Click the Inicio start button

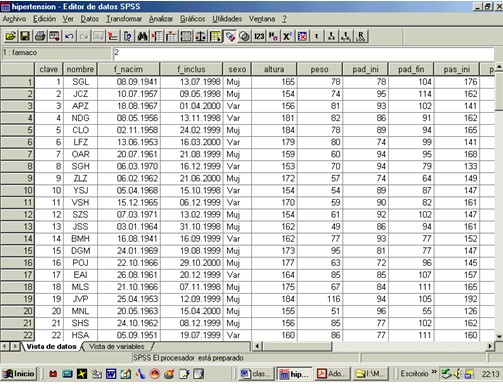pos(19,374)
